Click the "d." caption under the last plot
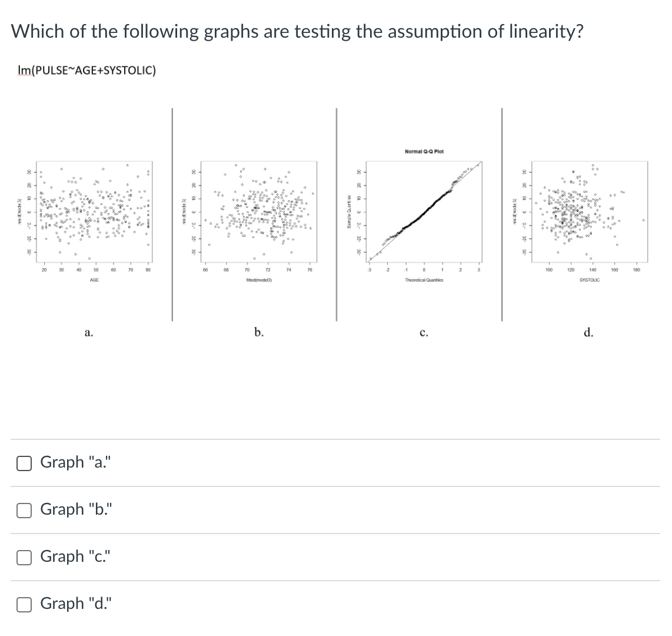Viewport: 672px width, 636px height. tap(590, 333)
